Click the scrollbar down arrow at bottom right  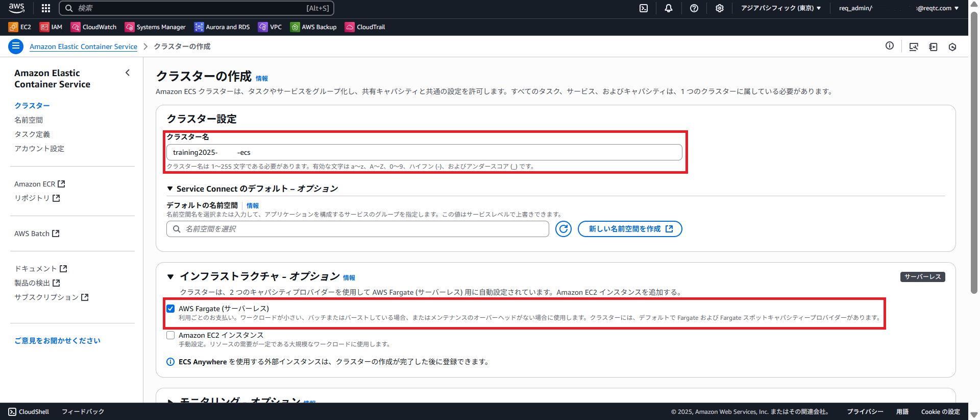(974, 414)
